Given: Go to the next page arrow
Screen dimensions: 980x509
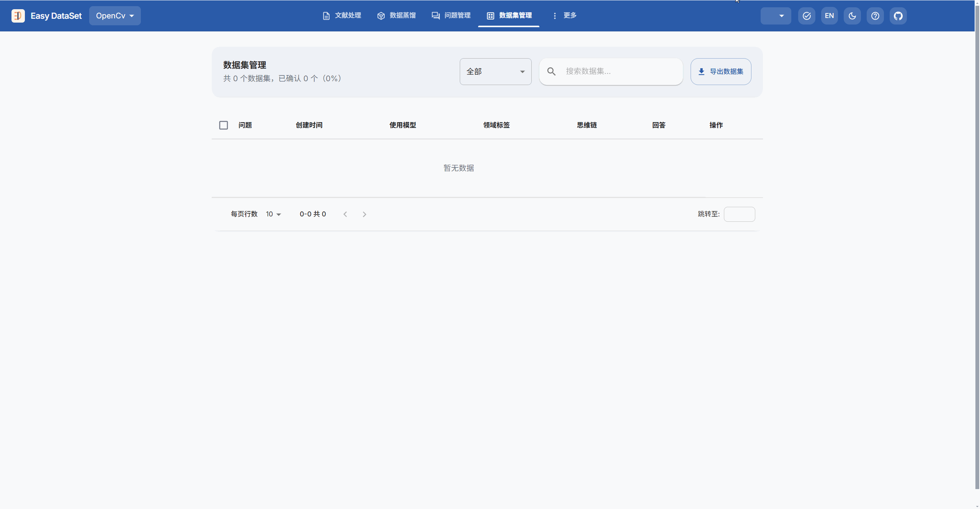Looking at the screenshot, I should click(364, 214).
